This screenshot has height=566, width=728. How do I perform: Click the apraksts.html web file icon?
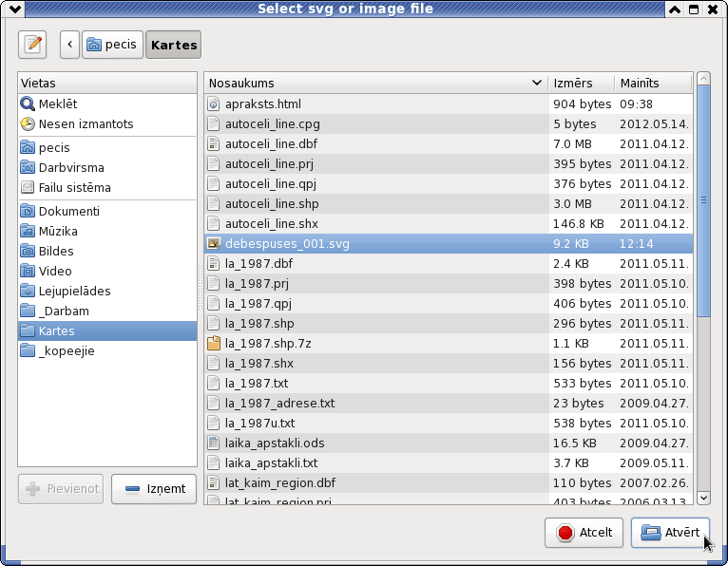pos(213,104)
